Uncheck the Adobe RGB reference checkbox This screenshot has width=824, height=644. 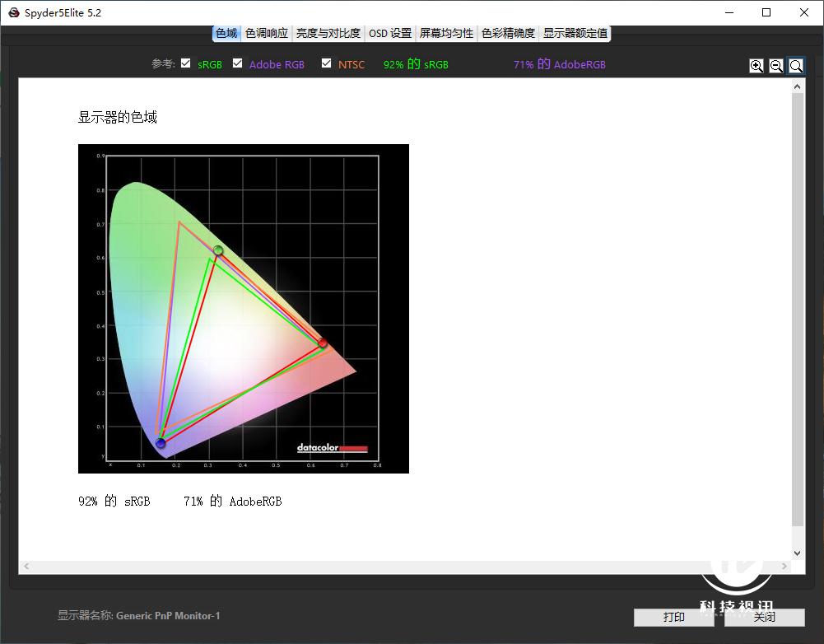(238, 63)
